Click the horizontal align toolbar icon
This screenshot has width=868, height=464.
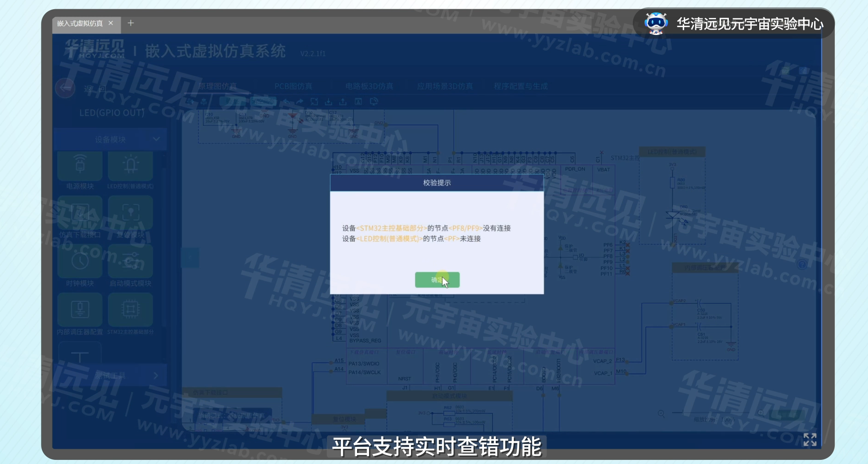(190, 102)
